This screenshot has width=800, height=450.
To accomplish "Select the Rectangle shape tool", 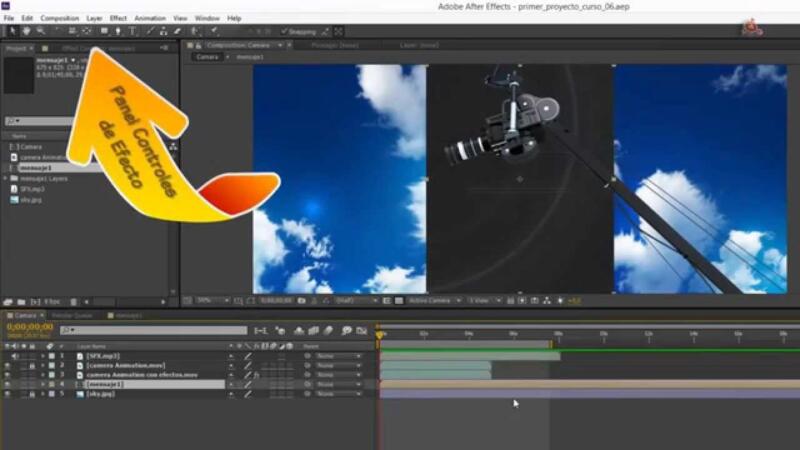I will pyautogui.click(x=104, y=31).
